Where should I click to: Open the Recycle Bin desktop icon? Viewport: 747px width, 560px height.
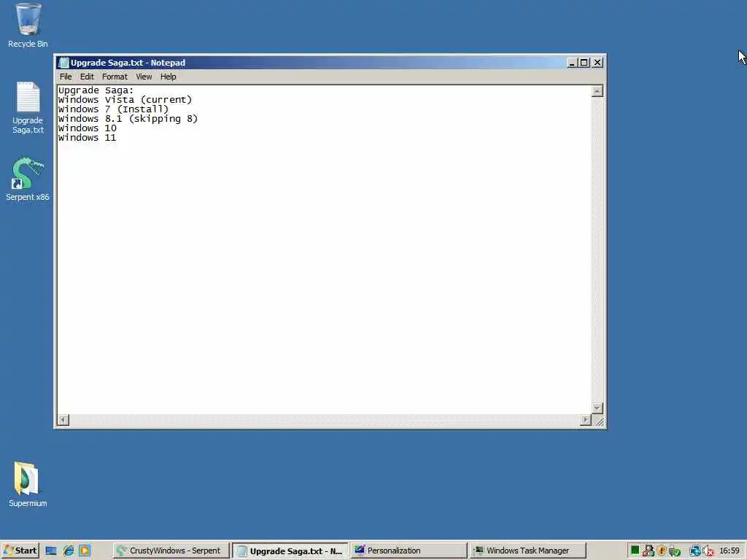click(x=28, y=25)
